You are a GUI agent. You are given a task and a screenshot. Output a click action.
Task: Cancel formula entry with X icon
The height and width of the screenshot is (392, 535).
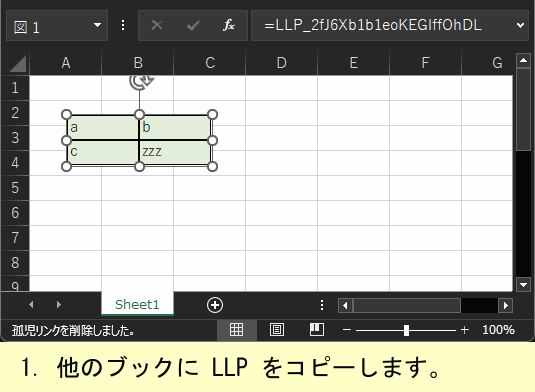(x=157, y=25)
